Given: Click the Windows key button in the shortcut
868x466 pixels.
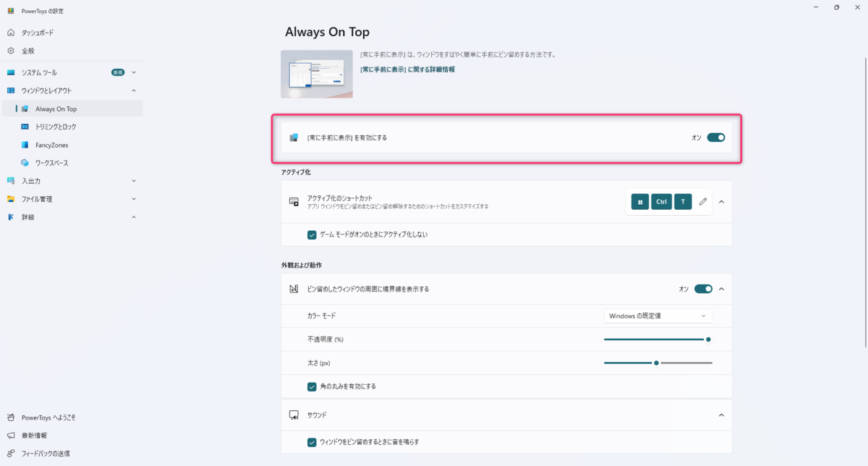Looking at the screenshot, I should click(x=640, y=202).
